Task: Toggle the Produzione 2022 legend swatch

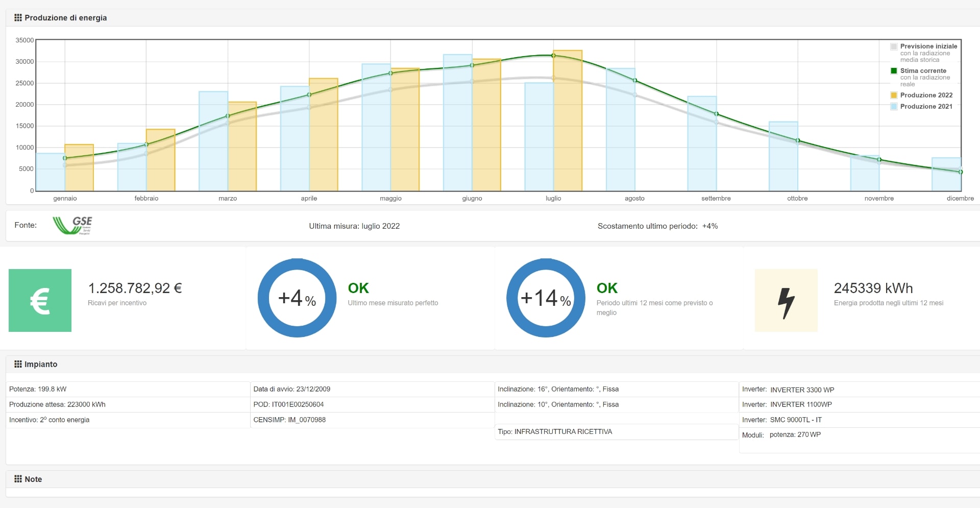Action: pos(894,95)
